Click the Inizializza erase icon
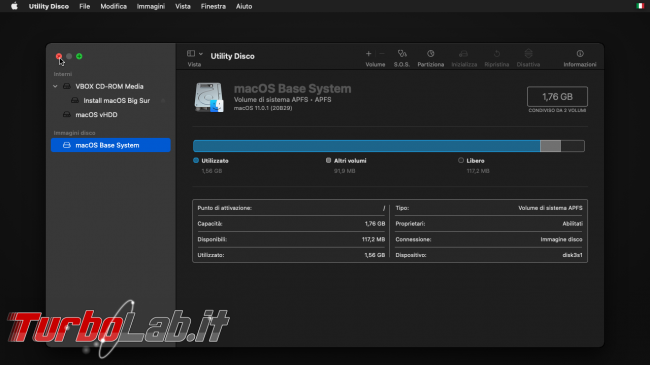650x365 pixels. [463, 54]
